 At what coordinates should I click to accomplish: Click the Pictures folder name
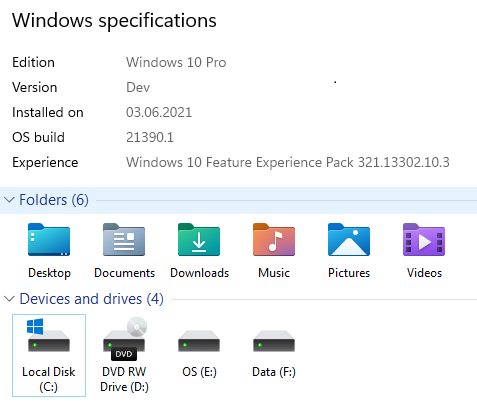(349, 273)
